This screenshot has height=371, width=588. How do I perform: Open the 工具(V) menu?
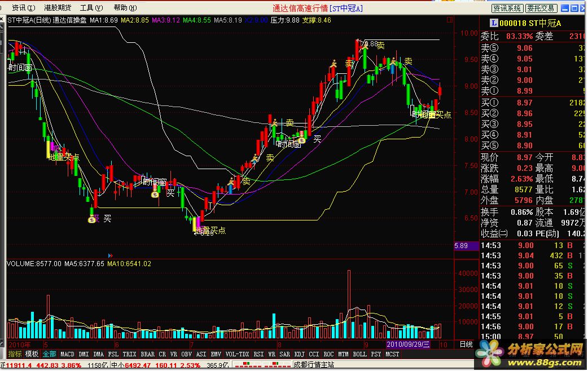click(91, 7)
